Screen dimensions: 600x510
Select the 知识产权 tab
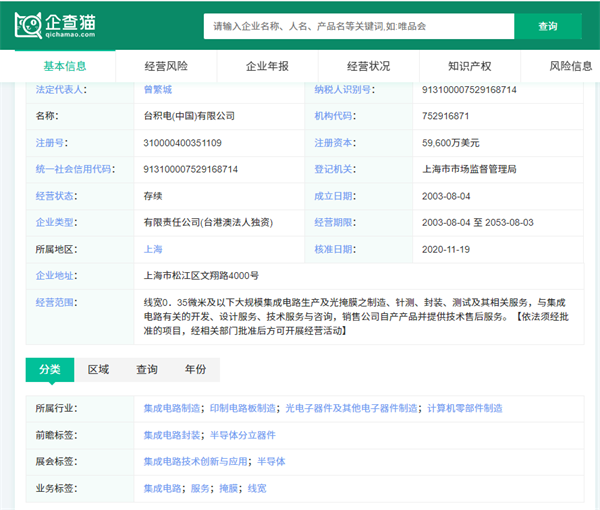(x=470, y=66)
